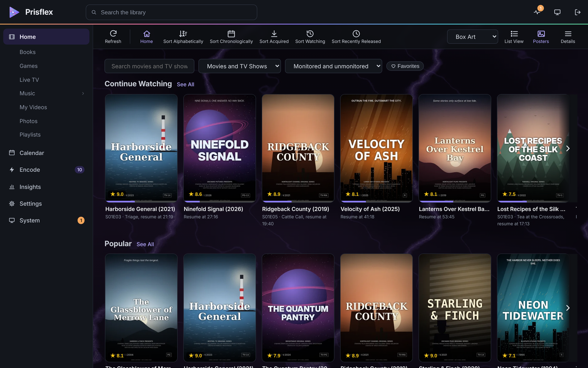Open the Starling & Finch poster
The image size is (588, 368).
pos(455,307)
